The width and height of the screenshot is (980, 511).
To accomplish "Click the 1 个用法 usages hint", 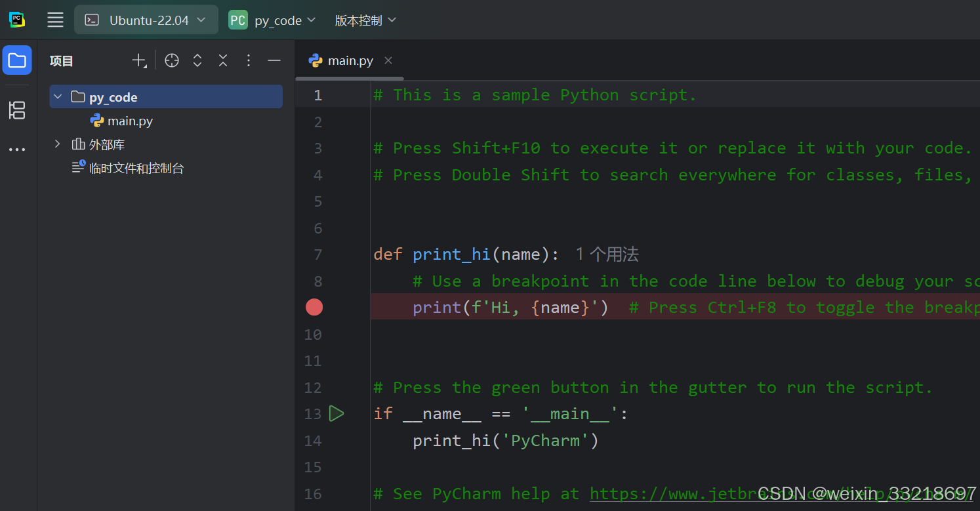I will coord(607,254).
